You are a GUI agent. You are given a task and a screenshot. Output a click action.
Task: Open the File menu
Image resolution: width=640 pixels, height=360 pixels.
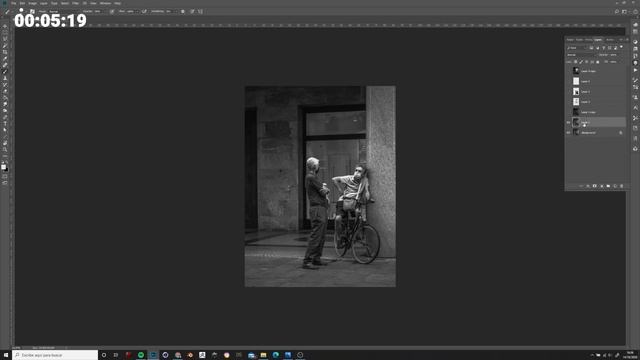click(x=13, y=3)
